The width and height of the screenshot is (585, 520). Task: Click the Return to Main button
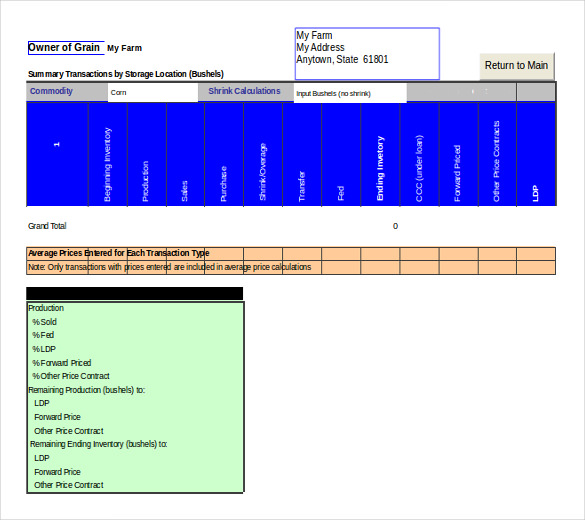[x=517, y=66]
